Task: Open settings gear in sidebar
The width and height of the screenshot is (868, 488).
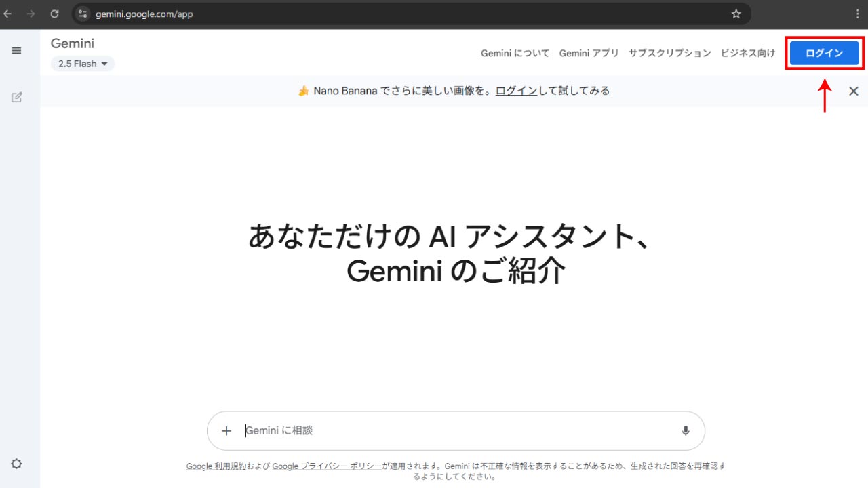Action: [16, 464]
